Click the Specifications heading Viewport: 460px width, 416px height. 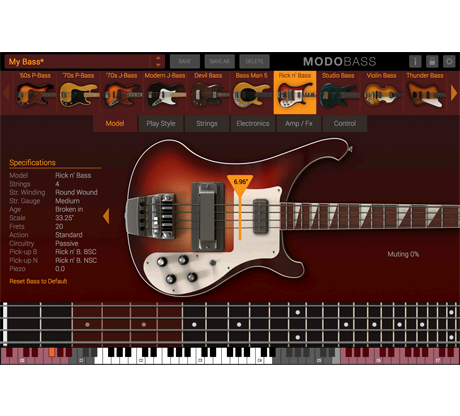(x=32, y=163)
